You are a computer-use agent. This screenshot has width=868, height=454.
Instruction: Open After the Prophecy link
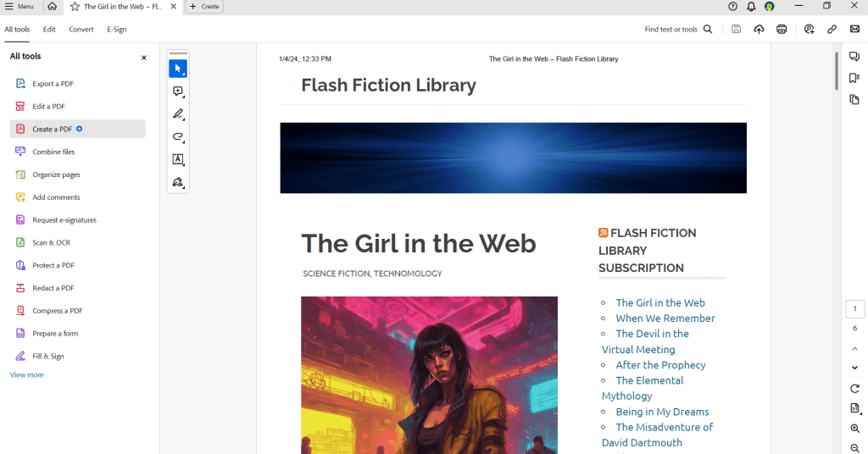pyautogui.click(x=660, y=365)
